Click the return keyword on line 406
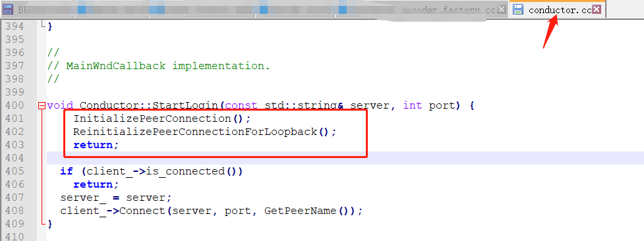 (93, 184)
